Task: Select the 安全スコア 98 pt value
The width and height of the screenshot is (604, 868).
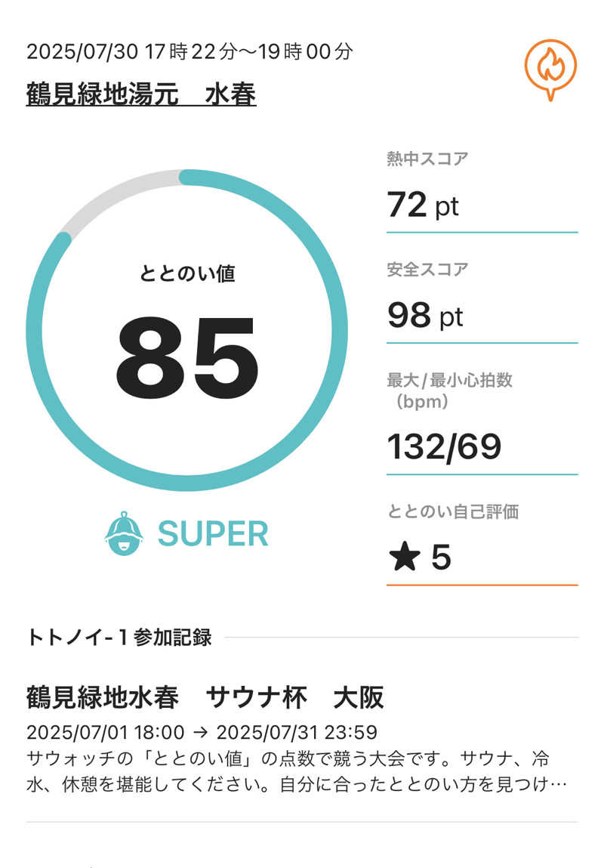Action: pyautogui.click(x=425, y=315)
